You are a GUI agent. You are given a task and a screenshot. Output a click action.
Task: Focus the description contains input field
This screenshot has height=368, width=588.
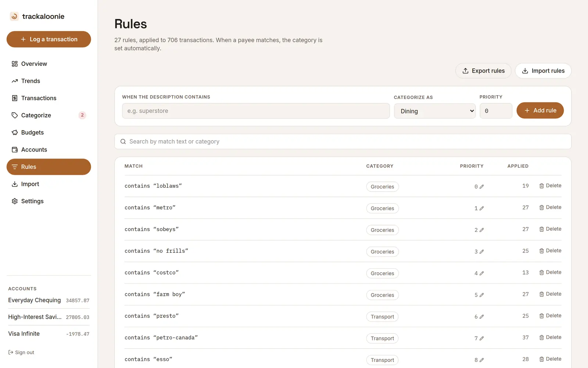256,111
